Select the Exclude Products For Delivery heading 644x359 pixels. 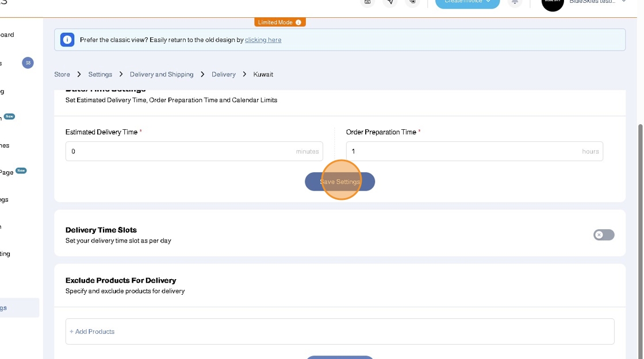(121, 280)
